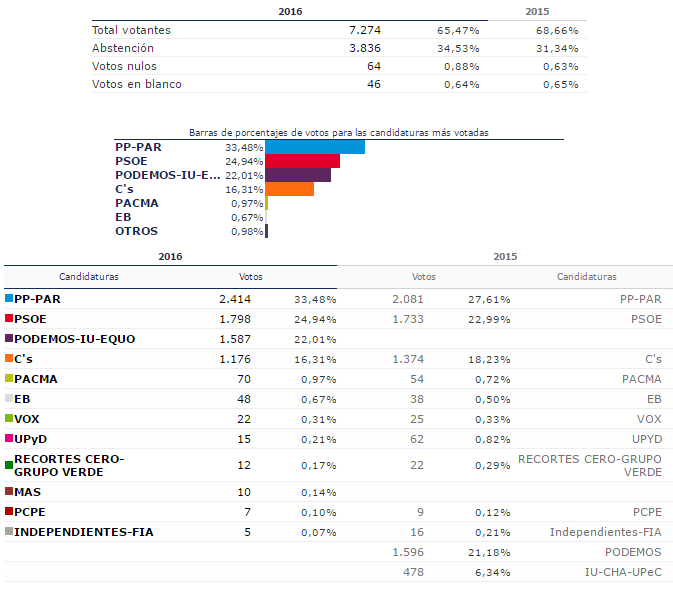The width and height of the screenshot is (673, 590).
Task: Click the 27,61% PP-PAR 2015 percentage
Action: 489,300
